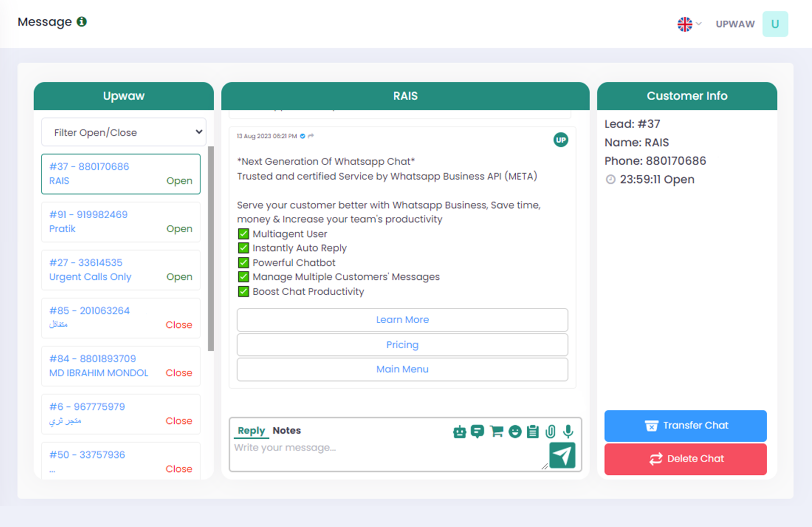Click the Powerful Chatbot line in message
This screenshot has height=527, width=812.
(x=294, y=263)
